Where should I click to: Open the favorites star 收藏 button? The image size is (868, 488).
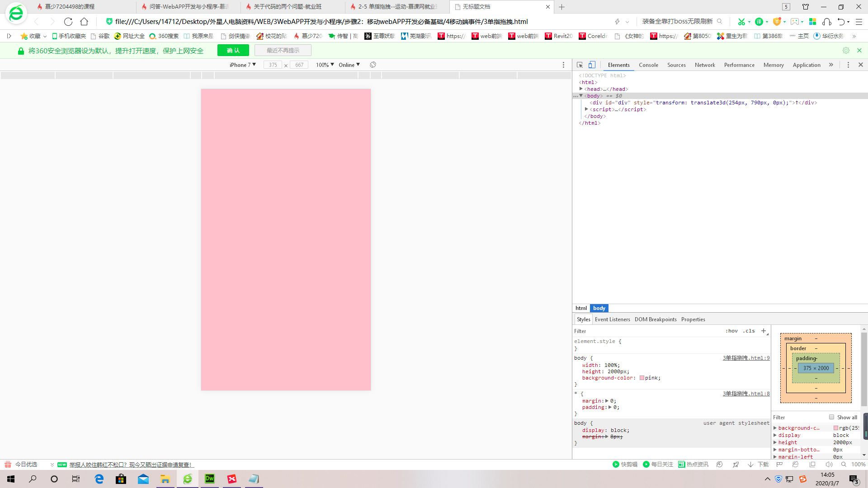click(x=31, y=36)
